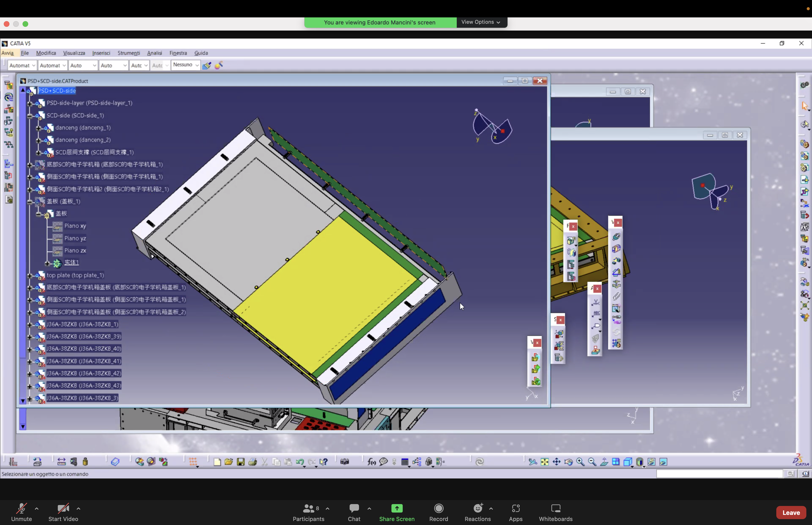Select the Pan view tool

point(556,462)
